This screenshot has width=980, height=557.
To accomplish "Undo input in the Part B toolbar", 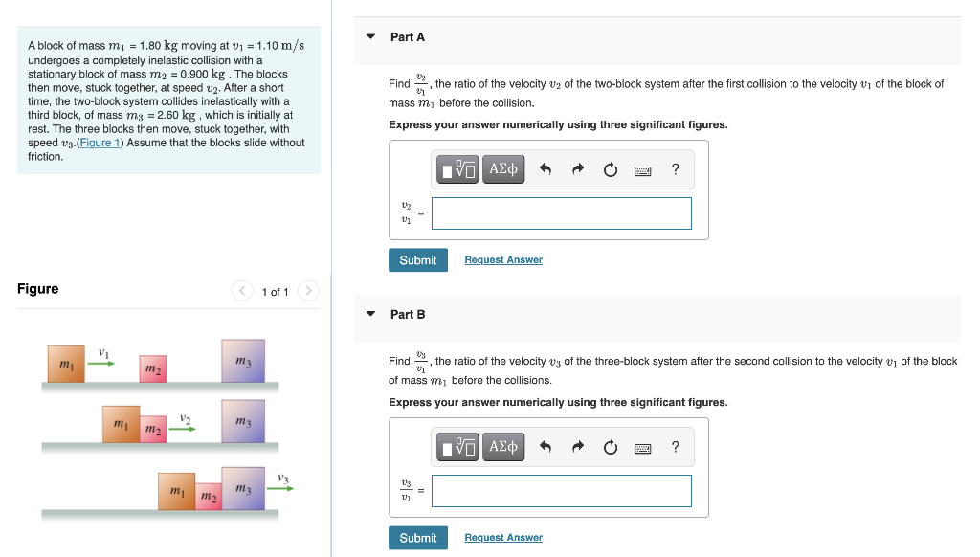I will pyautogui.click(x=546, y=446).
